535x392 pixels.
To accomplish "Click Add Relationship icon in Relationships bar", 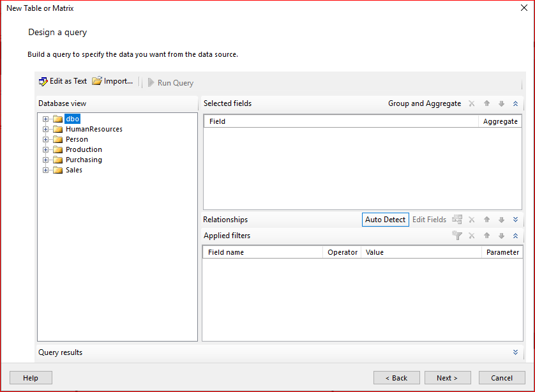I will point(457,220).
